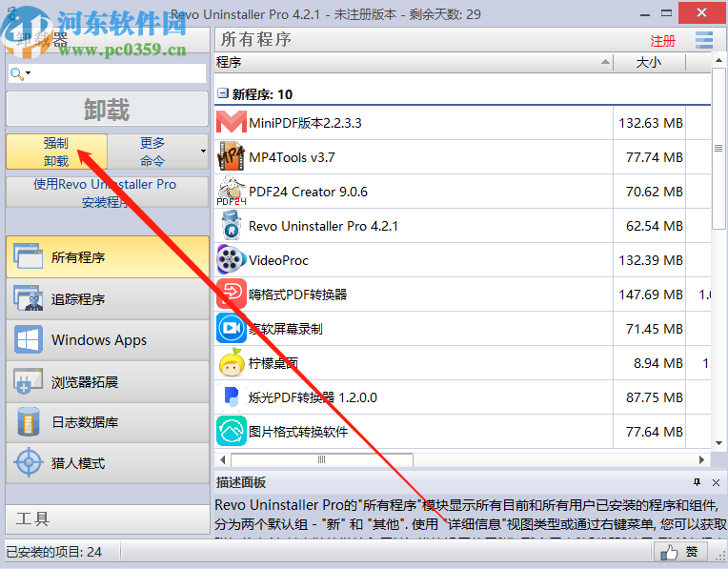
Task: Expand the 工具 section
Action: pyautogui.click(x=108, y=518)
